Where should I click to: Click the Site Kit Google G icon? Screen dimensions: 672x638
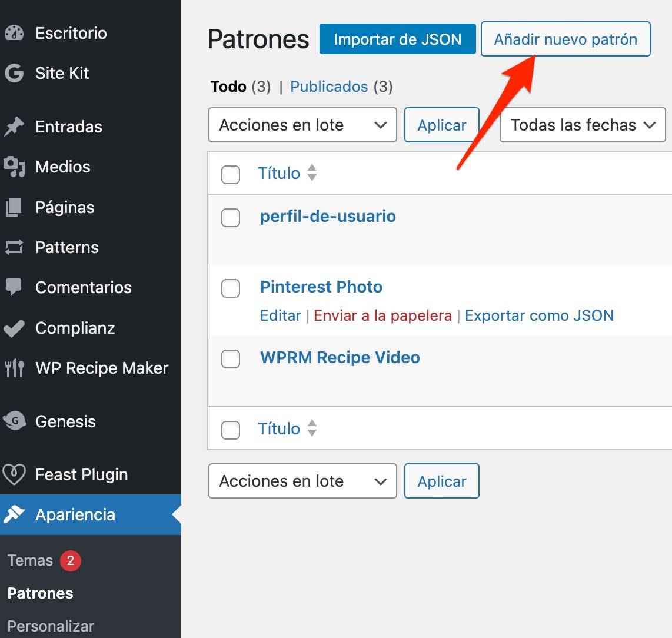(14, 74)
